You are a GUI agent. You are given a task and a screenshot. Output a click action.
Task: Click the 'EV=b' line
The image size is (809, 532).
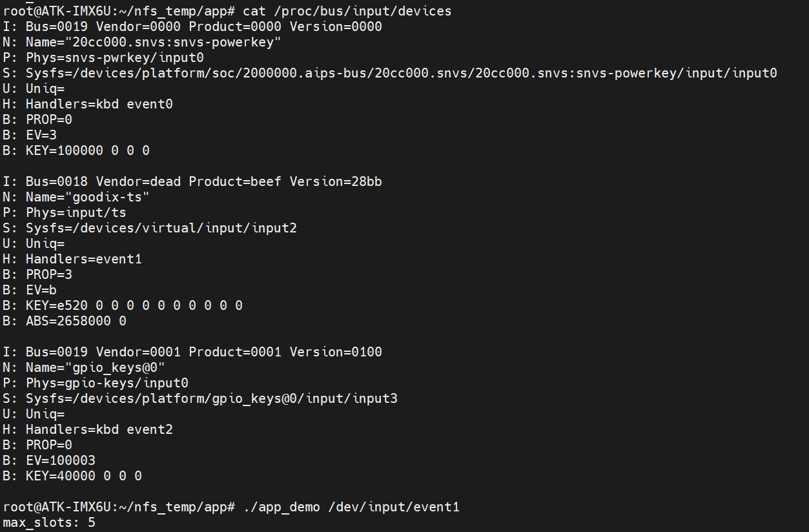click(x=41, y=290)
